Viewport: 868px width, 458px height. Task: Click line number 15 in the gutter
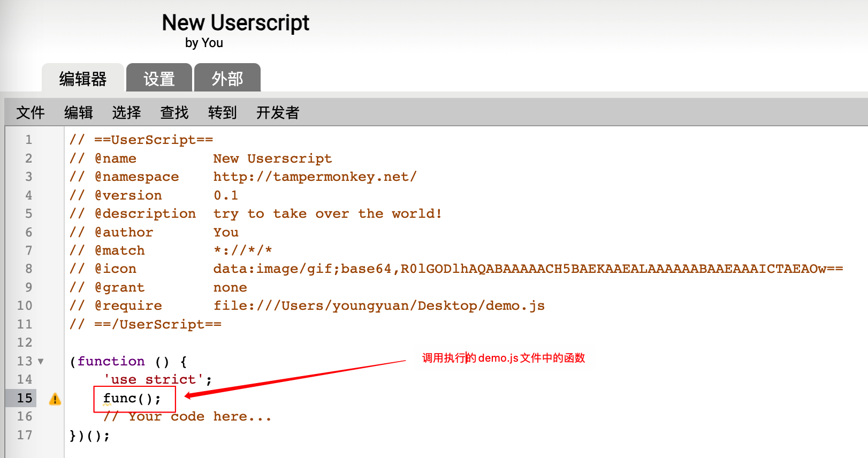pyautogui.click(x=25, y=398)
